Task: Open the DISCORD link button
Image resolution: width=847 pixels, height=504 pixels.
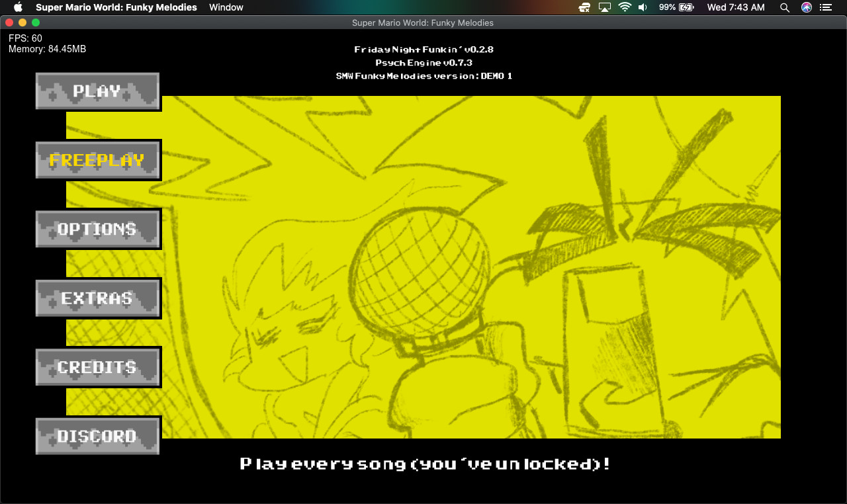Action: point(97,436)
